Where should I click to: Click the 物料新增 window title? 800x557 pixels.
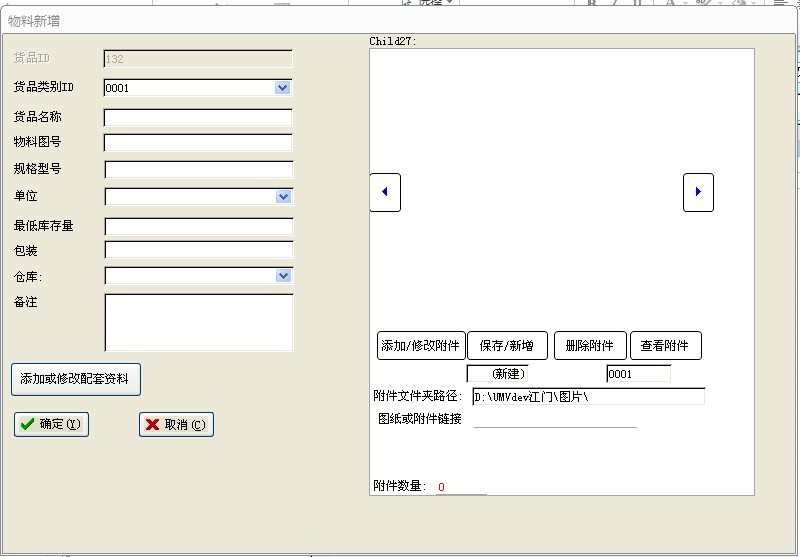(x=34, y=21)
